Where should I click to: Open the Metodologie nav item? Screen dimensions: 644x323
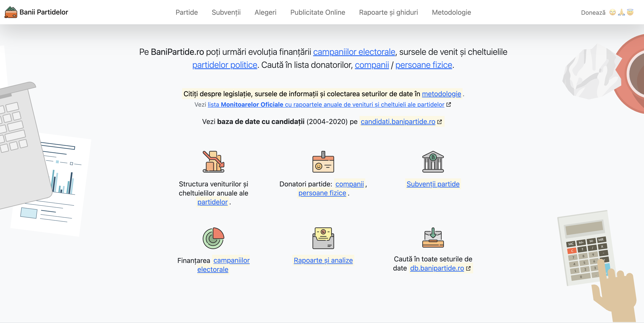[x=451, y=12]
